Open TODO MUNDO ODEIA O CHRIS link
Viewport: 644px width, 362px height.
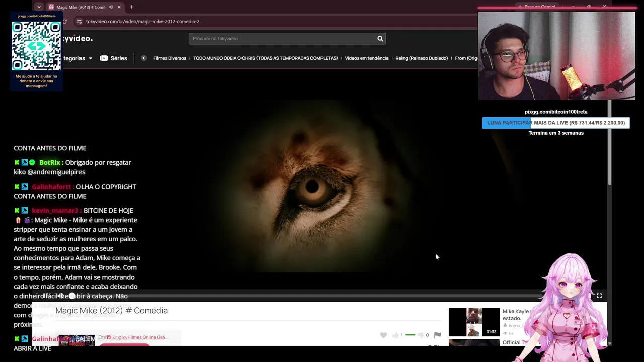265,58
